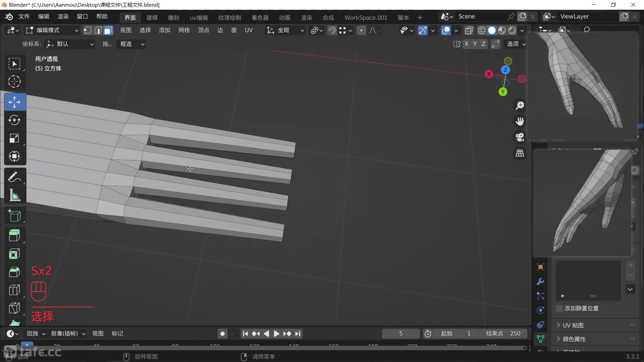Select the Transform tool
Viewport: 644px width, 362px height.
14,156
